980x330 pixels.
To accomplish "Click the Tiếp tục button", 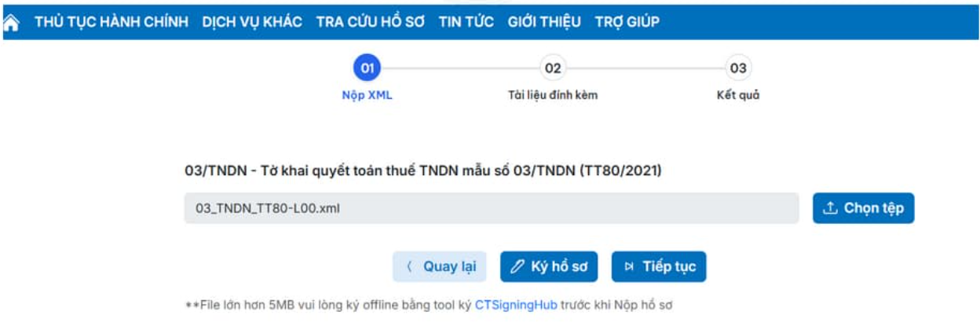I will (659, 266).
